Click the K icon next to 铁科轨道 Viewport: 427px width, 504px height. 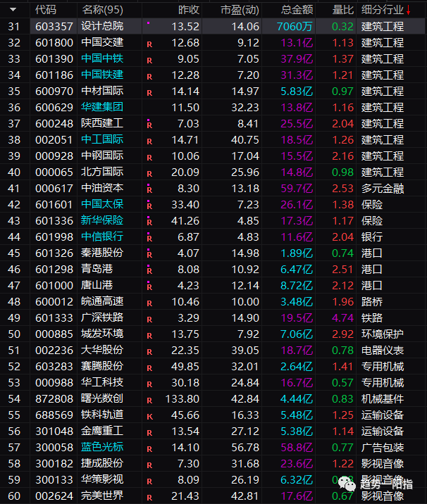coord(149,417)
